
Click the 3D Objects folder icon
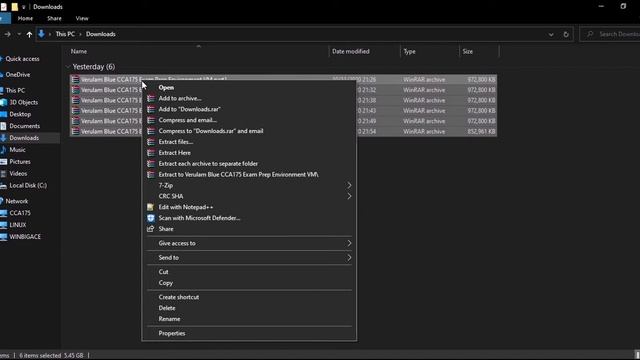click(x=4, y=102)
